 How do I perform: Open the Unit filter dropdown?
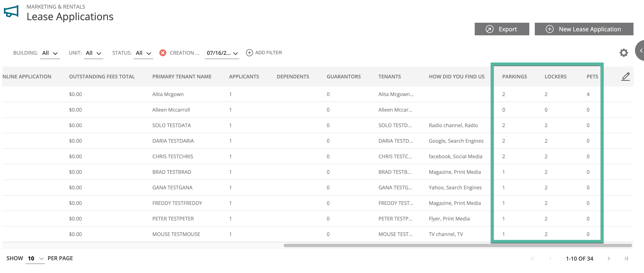(x=93, y=53)
